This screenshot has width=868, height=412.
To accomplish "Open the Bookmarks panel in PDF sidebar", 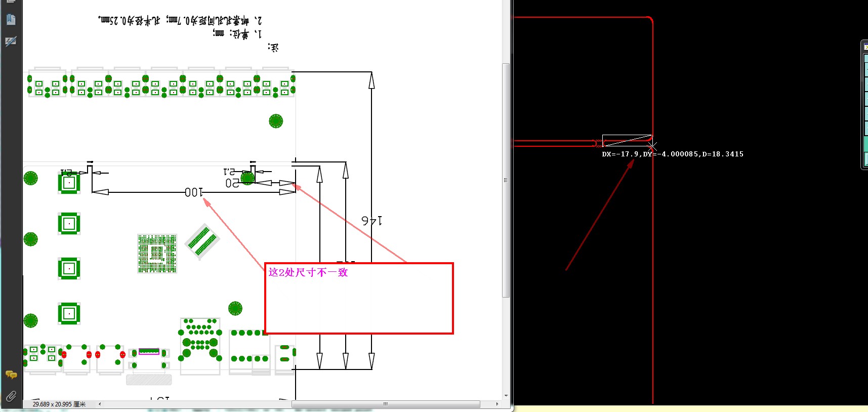I will [11, 20].
